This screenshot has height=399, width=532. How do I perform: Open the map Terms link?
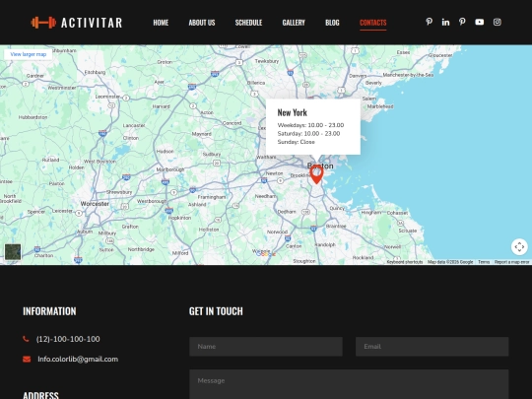[484, 262]
